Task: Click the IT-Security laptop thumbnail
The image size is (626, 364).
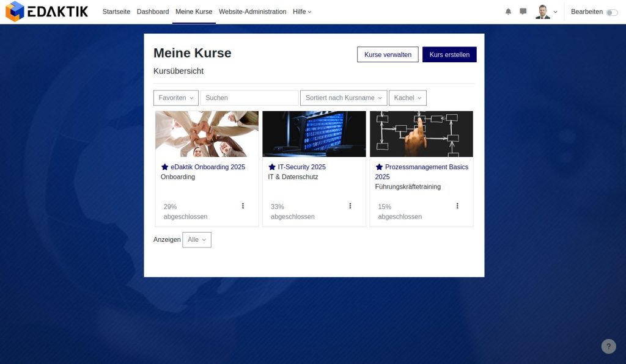Action: click(x=314, y=134)
